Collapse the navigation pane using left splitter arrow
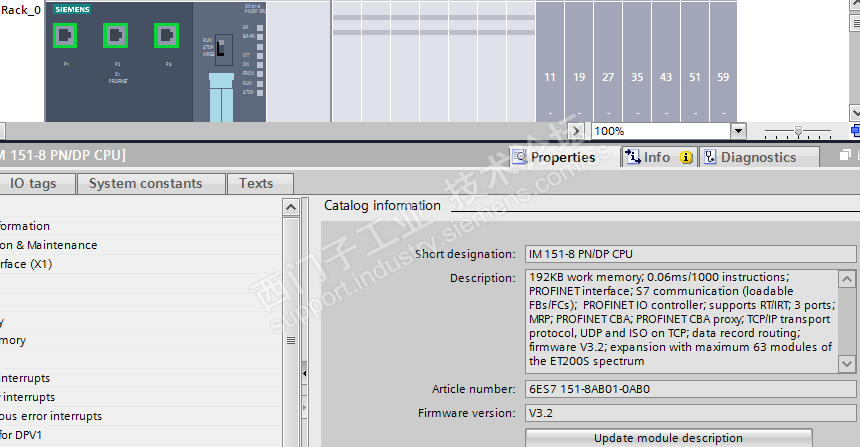The height and width of the screenshot is (447, 860). pos(304,374)
